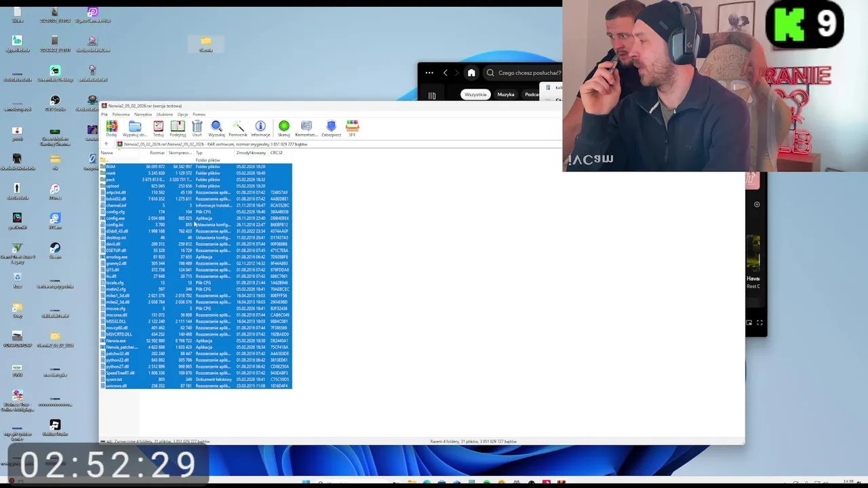Select the Streamlabs Desktop shortcut

pyautogui.click(x=55, y=74)
